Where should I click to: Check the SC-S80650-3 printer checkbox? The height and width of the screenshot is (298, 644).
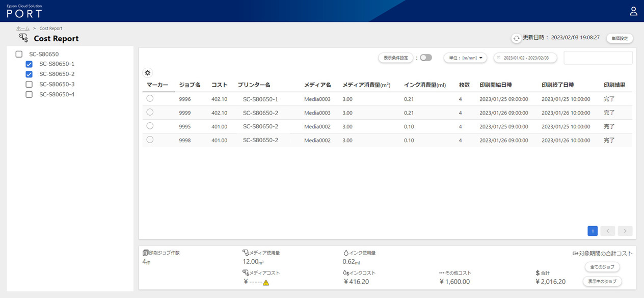[x=29, y=85]
